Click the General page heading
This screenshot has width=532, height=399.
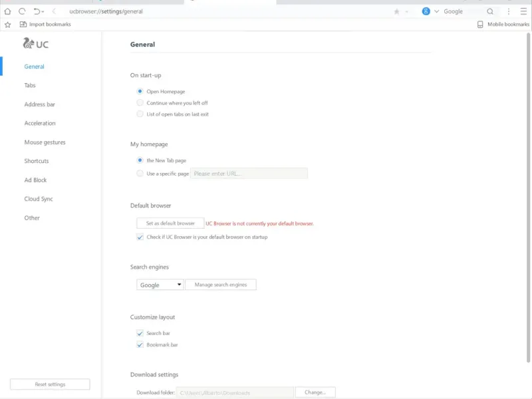pos(142,45)
